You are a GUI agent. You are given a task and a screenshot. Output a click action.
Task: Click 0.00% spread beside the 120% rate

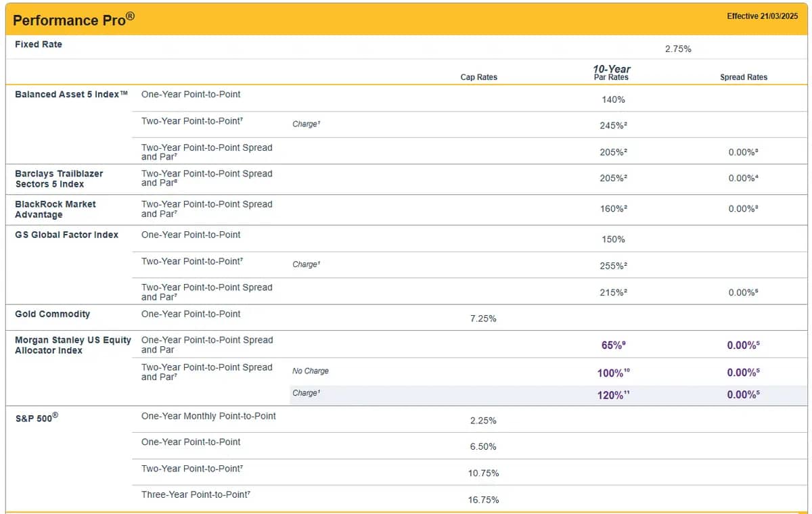pyautogui.click(x=743, y=395)
